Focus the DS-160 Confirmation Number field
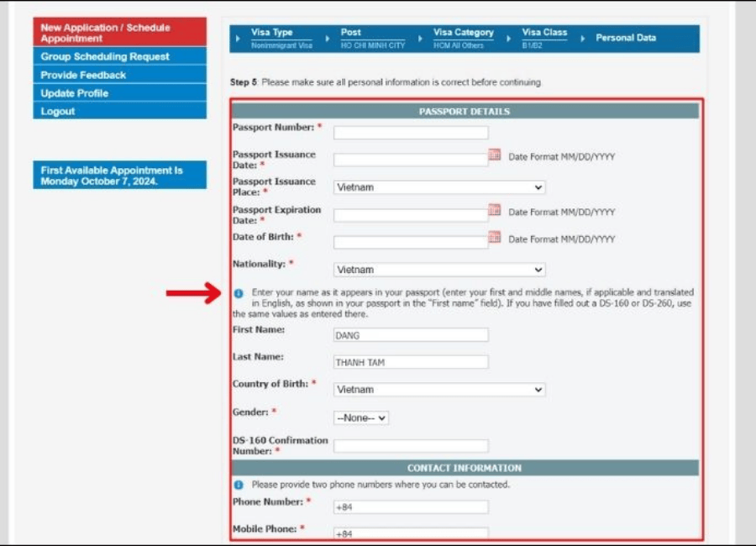Screen dimensions: 756x546 pos(411,446)
